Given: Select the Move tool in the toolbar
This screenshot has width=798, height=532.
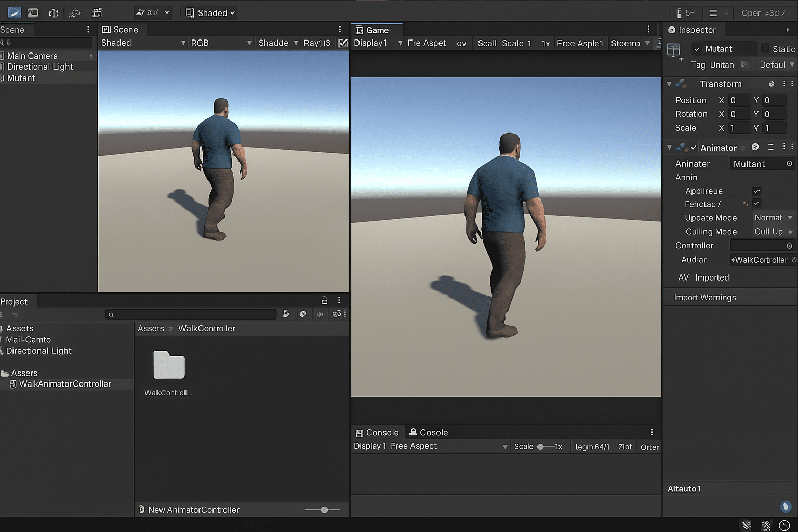Looking at the screenshot, I should (33, 12).
